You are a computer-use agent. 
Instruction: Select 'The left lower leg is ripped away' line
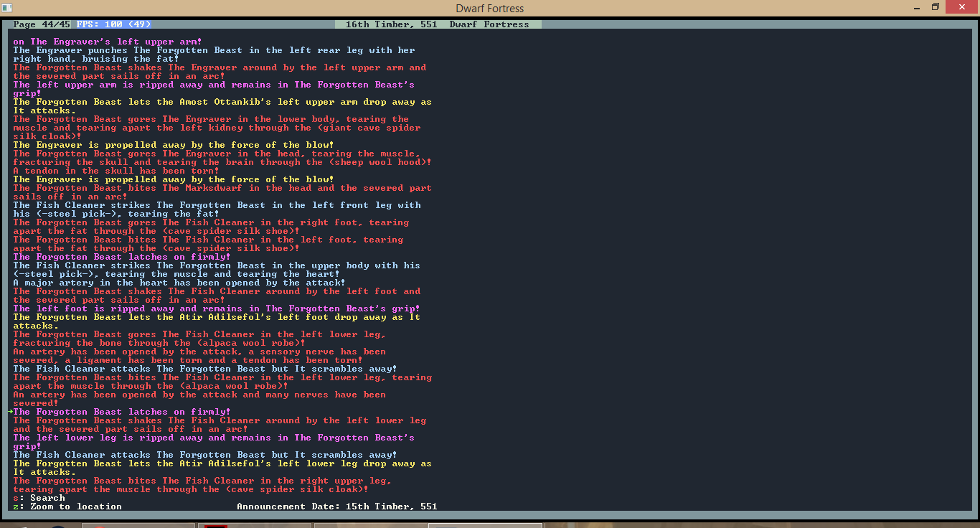point(214,438)
